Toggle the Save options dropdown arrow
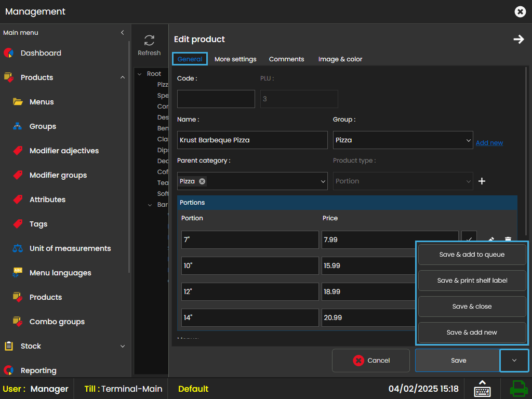The image size is (532, 399). pyautogui.click(x=514, y=361)
